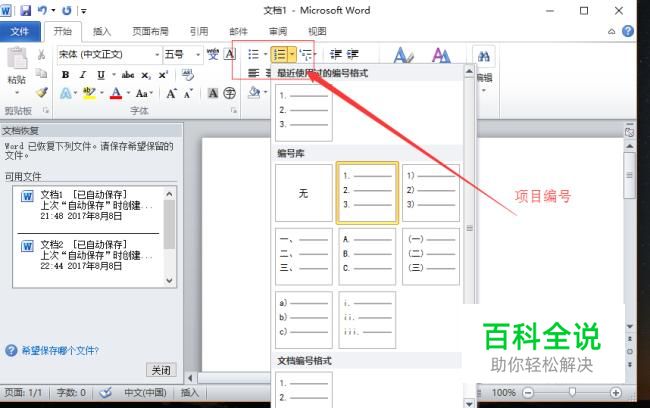The width and height of the screenshot is (650, 408).
Task: Switch to the 邮件 (Mailings) tab
Action: tap(238, 32)
